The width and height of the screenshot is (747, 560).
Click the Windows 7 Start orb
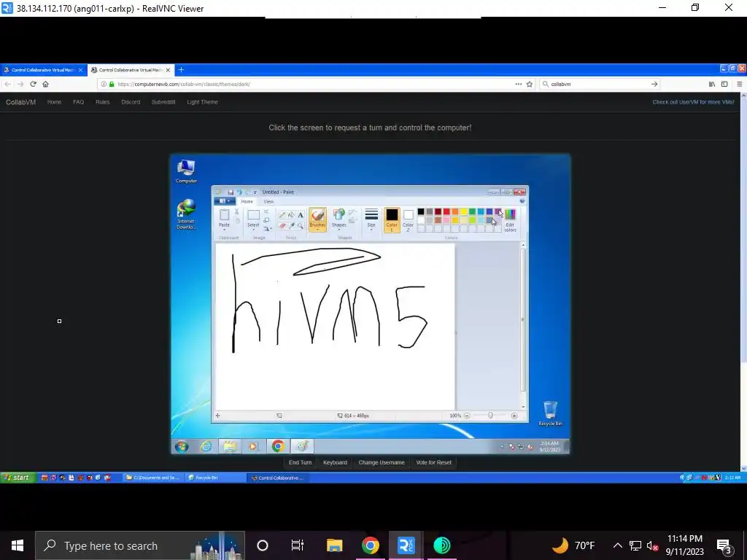182,446
